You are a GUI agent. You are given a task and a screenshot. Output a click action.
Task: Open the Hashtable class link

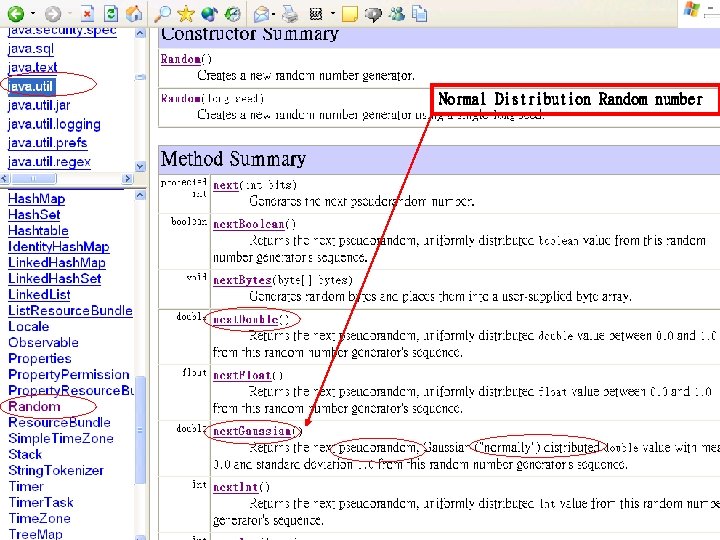tap(38, 231)
